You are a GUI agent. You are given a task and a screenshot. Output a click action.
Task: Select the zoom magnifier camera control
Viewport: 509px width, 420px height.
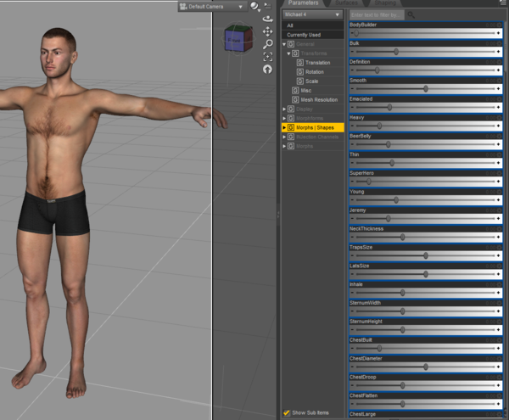[267, 44]
